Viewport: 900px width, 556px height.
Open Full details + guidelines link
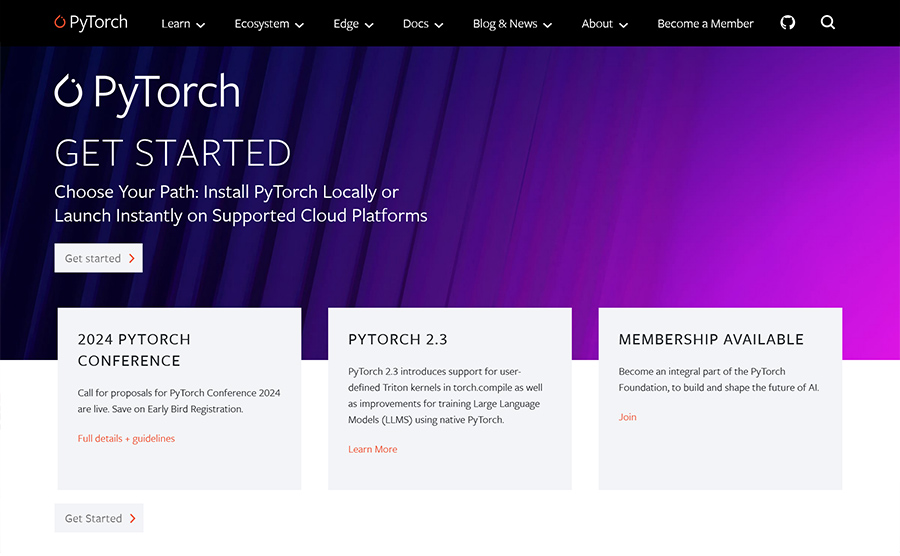126,438
